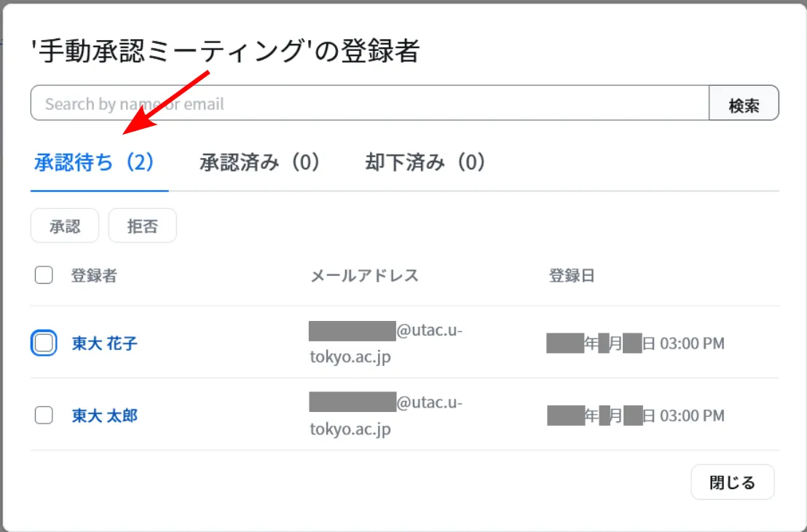
Task: Check the box for 東大 太郎
Action: (44, 416)
